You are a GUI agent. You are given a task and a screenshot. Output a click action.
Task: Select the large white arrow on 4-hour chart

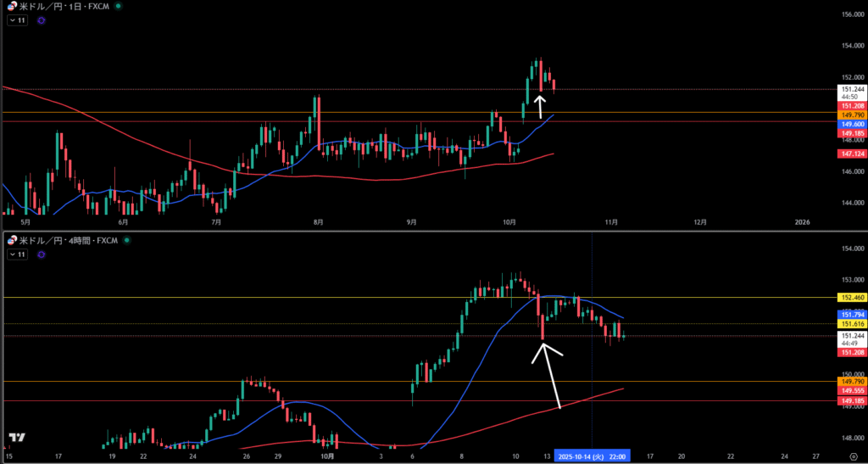click(549, 373)
